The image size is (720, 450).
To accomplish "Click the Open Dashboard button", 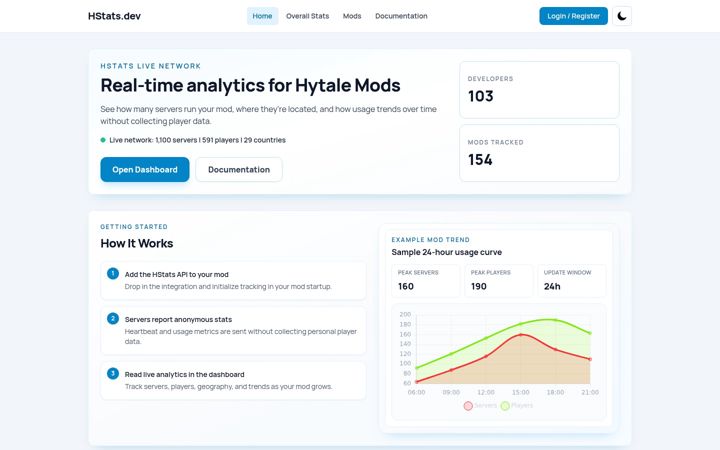I will (145, 169).
